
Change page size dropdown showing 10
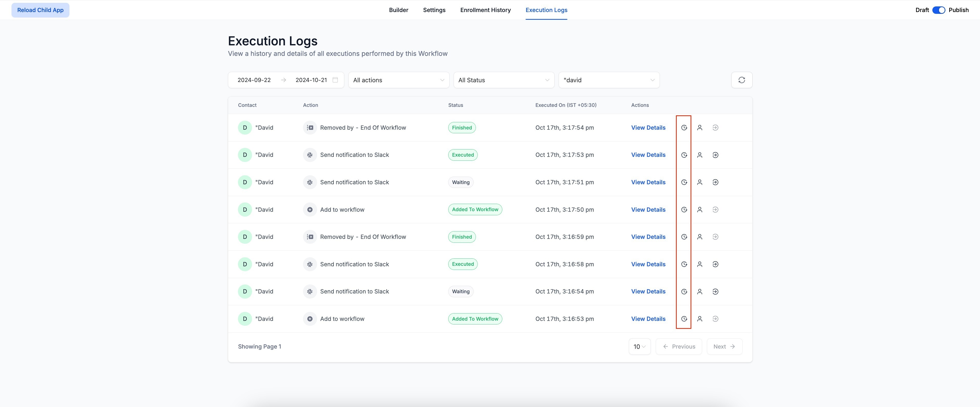(x=640, y=347)
